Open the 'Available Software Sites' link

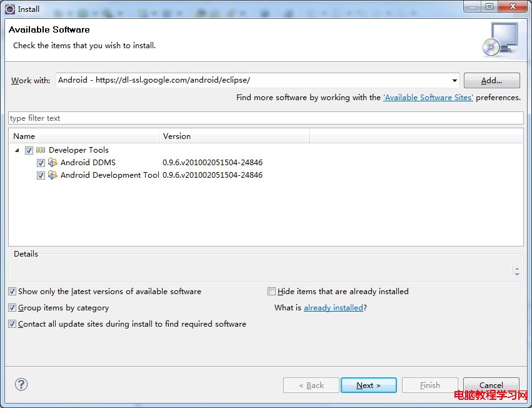click(x=428, y=98)
